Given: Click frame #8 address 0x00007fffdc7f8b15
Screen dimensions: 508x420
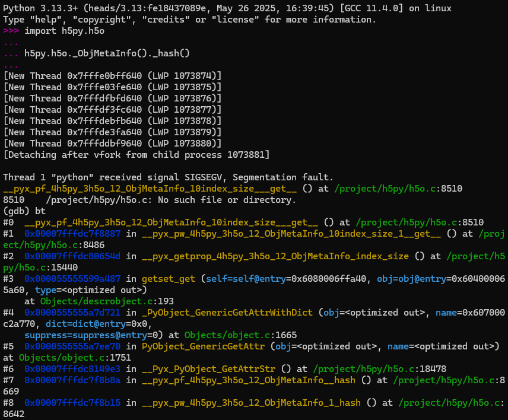Looking at the screenshot, I should tap(72, 403).
